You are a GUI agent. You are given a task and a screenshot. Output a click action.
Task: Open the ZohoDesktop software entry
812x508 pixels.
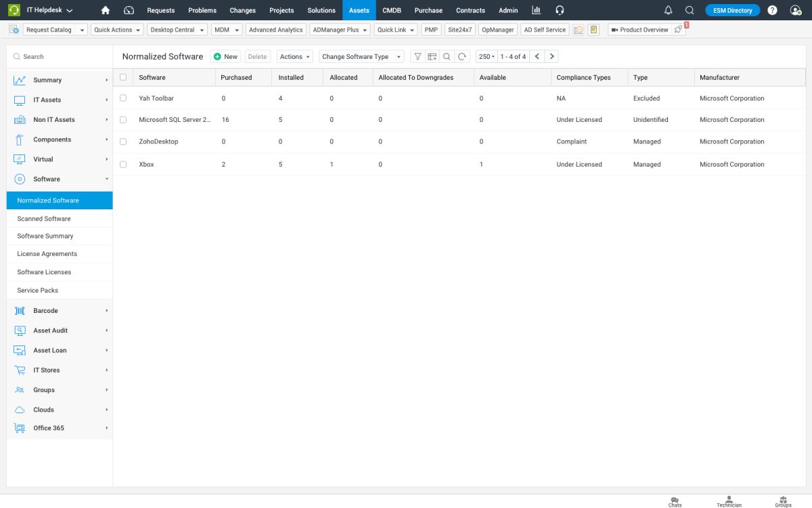pyautogui.click(x=158, y=142)
